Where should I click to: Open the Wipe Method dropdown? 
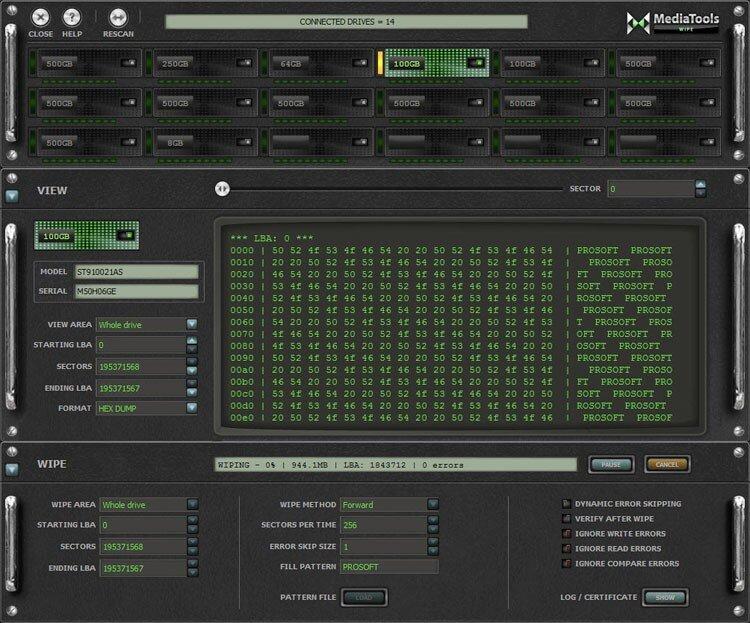click(x=433, y=505)
